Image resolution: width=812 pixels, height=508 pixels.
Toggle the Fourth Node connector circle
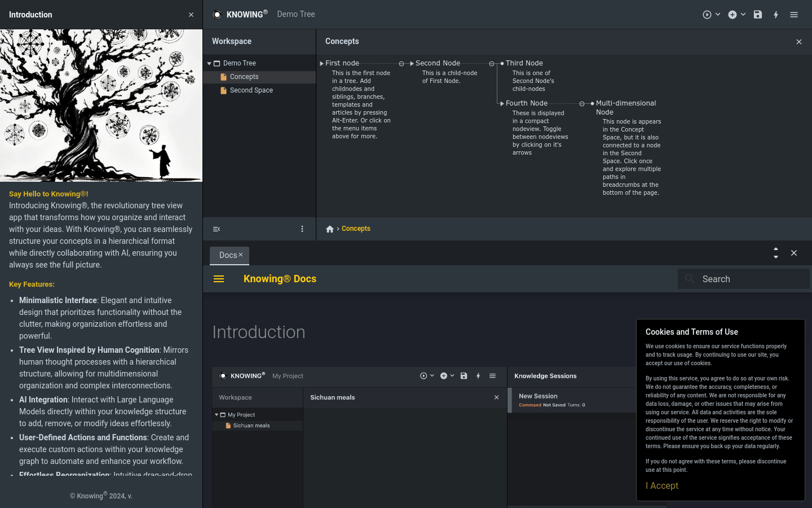[x=582, y=104]
